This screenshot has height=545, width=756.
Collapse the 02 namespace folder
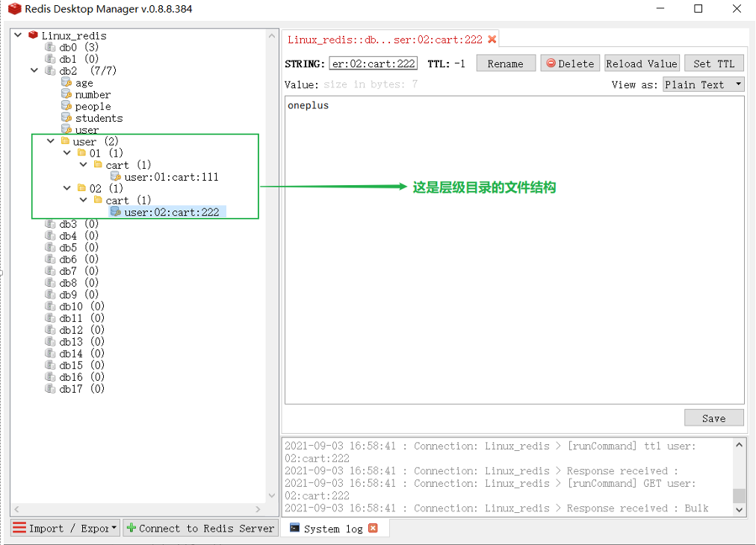click(x=67, y=188)
